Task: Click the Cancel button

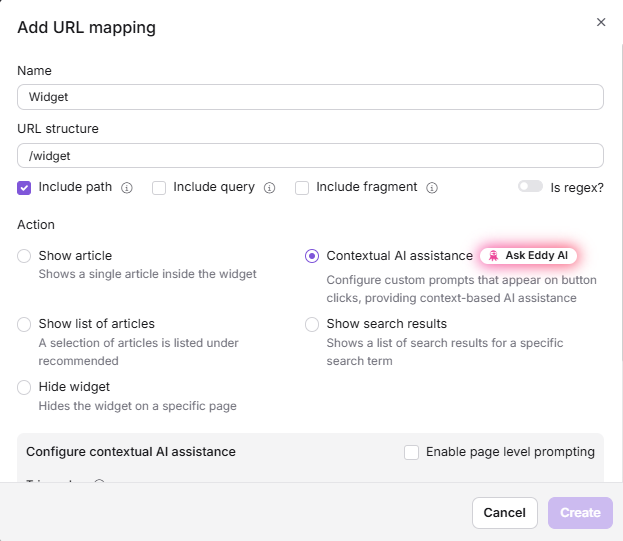Action: tap(505, 513)
